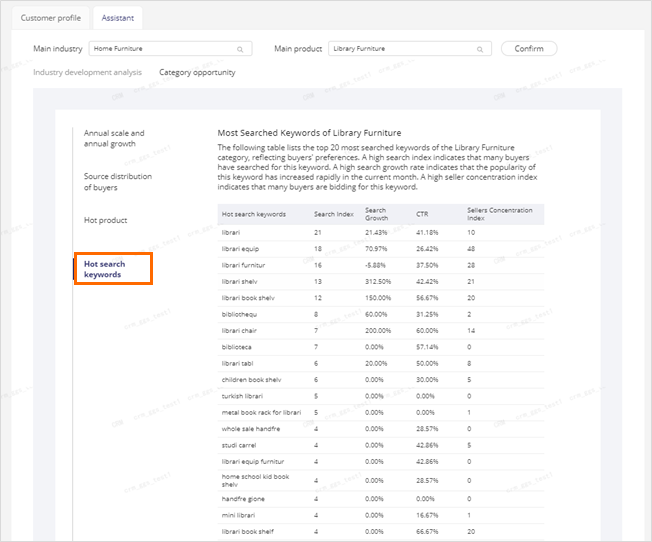Open the Customer profile tab
The height and width of the screenshot is (542, 652).
51,18
